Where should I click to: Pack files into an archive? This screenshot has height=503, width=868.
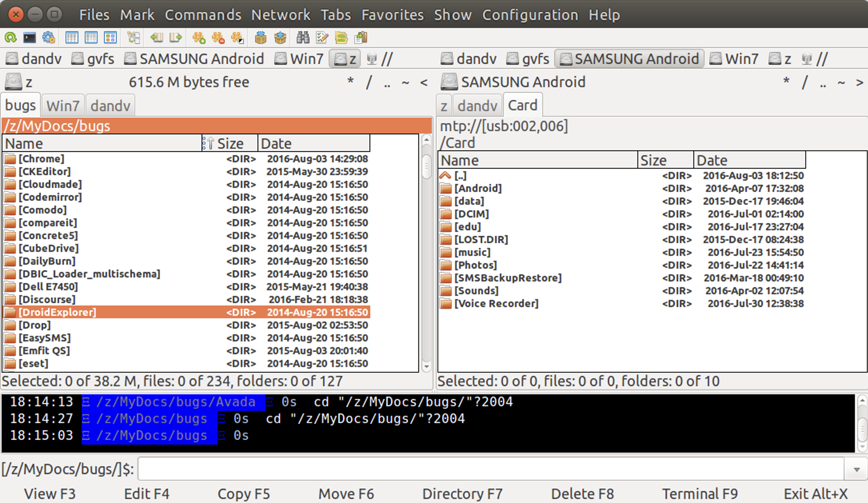(260, 37)
